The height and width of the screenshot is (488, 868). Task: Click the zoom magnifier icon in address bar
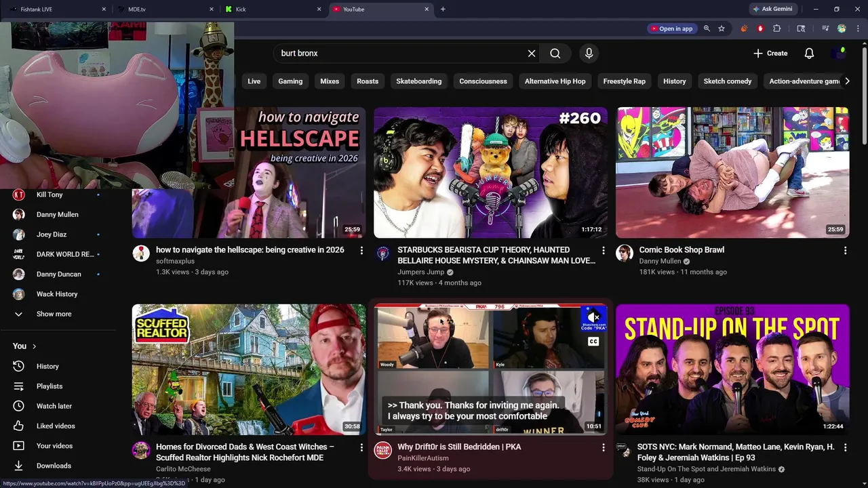pyautogui.click(x=707, y=28)
